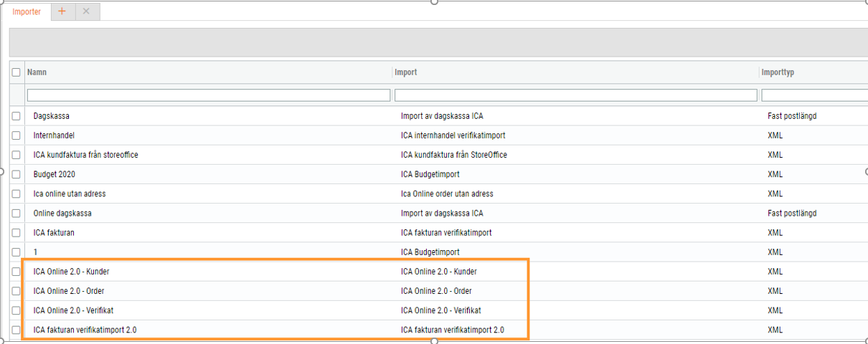The width and height of the screenshot is (868, 344).
Task: Open the Importer tab
Action: click(27, 11)
